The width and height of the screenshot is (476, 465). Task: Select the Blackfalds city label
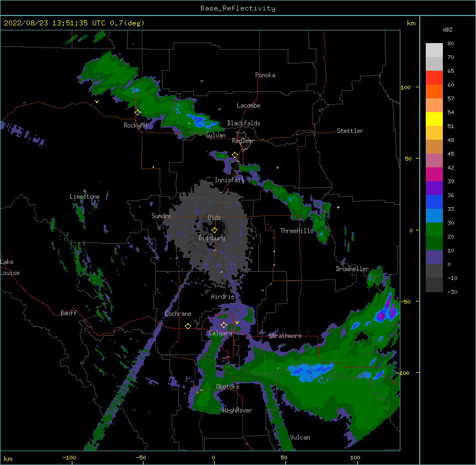[x=244, y=123]
